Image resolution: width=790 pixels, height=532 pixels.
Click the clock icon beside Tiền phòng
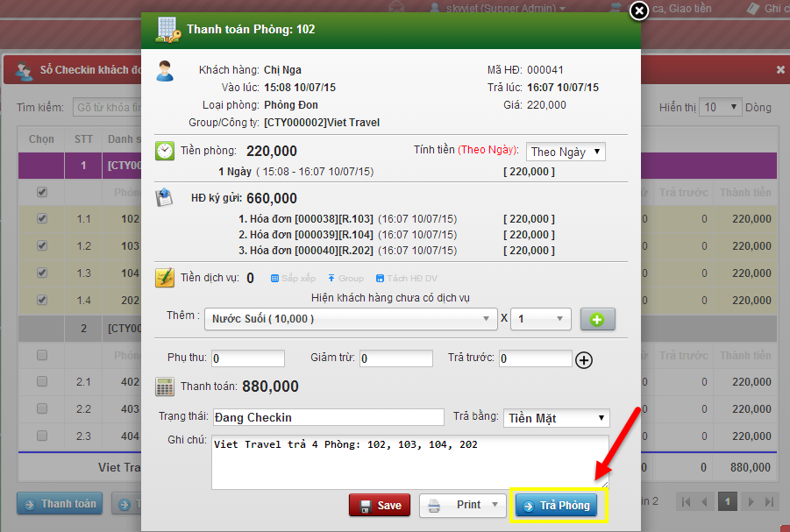(165, 151)
